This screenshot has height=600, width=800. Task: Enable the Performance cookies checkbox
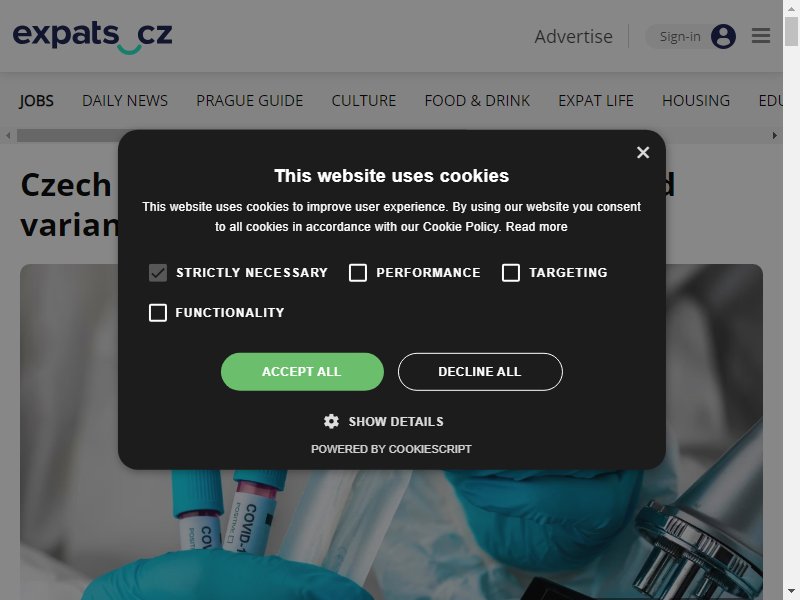(358, 273)
